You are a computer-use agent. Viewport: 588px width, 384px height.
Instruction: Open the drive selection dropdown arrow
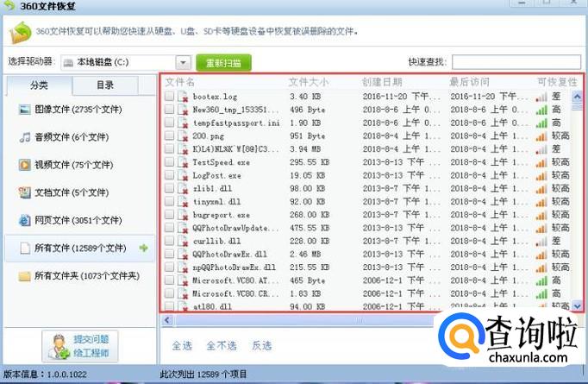click(184, 63)
